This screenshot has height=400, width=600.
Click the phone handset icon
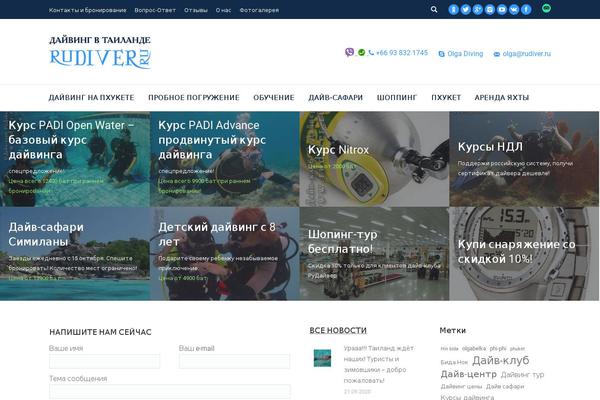click(371, 53)
